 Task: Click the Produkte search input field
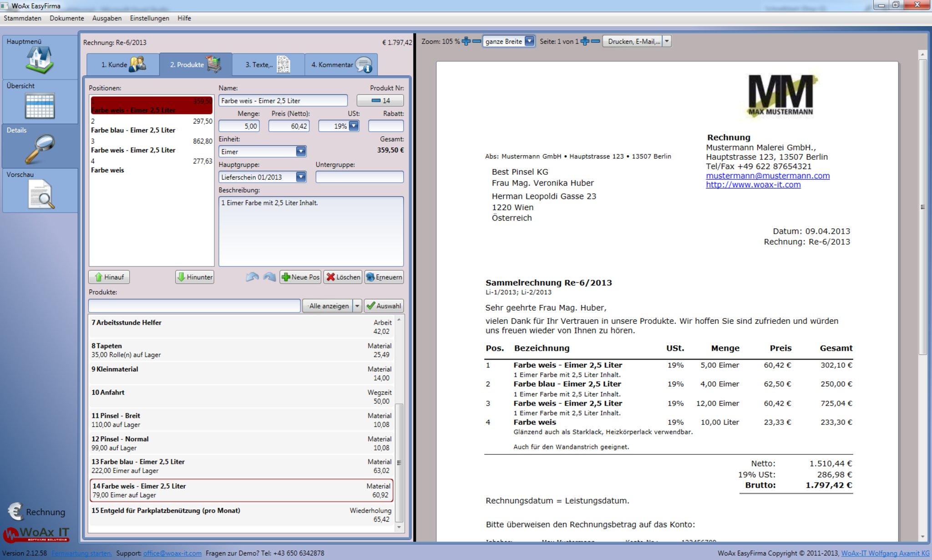point(194,306)
